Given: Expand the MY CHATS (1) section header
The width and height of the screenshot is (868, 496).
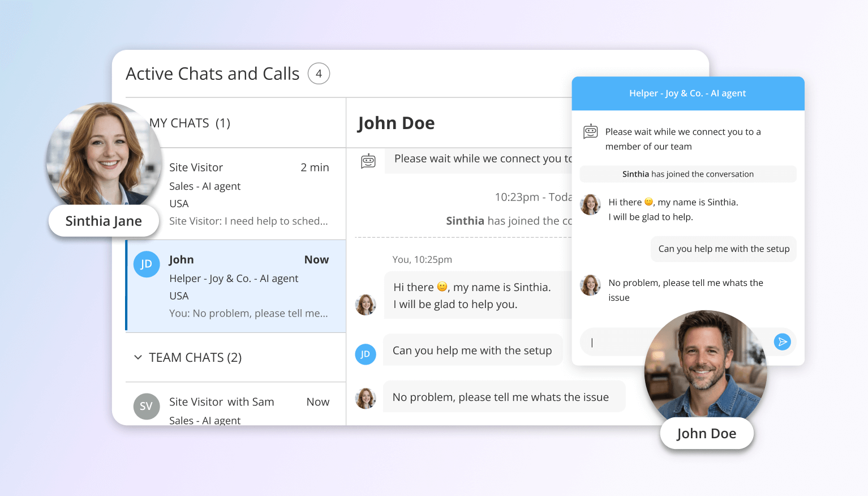Looking at the screenshot, I should click(190, 123).
